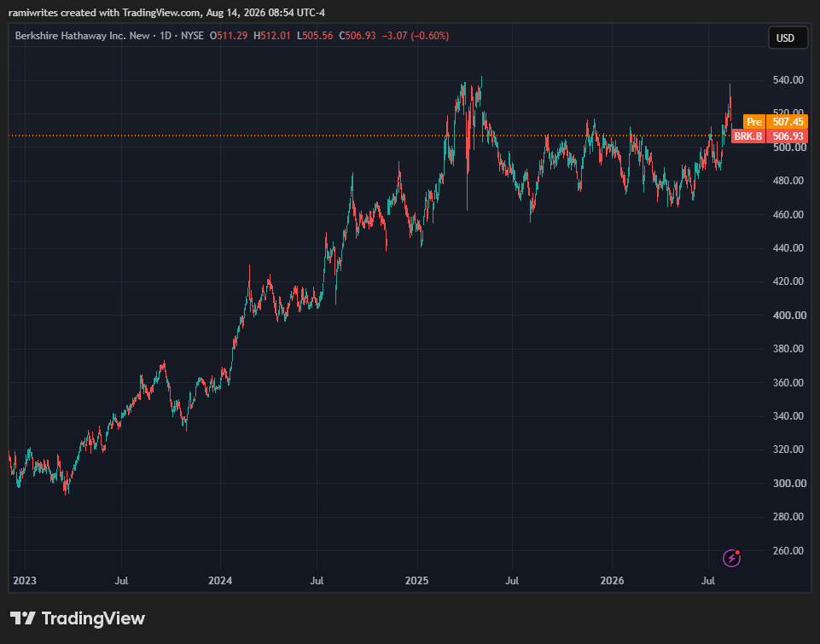
Task: Click the NYSE exchange label
Action: click(x=193, y=36)
